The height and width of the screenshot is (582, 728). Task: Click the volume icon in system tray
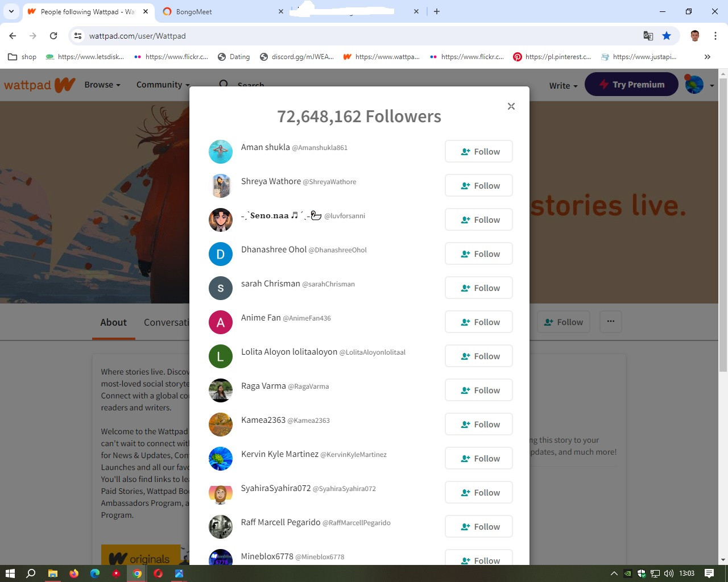point(668,573)
